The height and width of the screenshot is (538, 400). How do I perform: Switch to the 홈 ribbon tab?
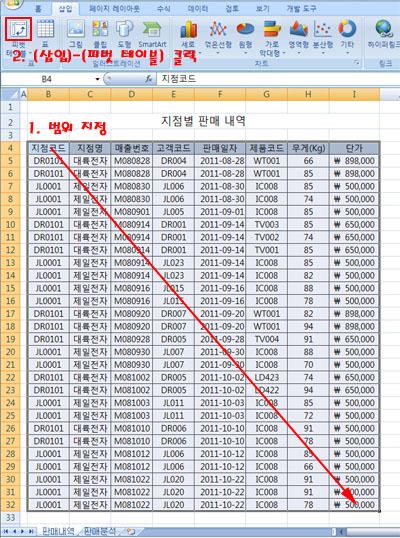(x=38, y=9)
